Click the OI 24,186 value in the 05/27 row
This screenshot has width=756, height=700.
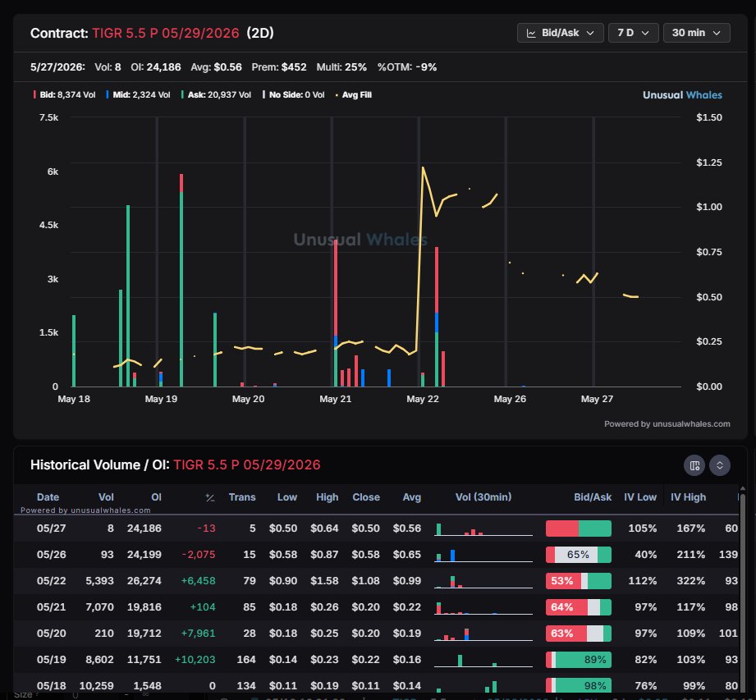(144, 528)
